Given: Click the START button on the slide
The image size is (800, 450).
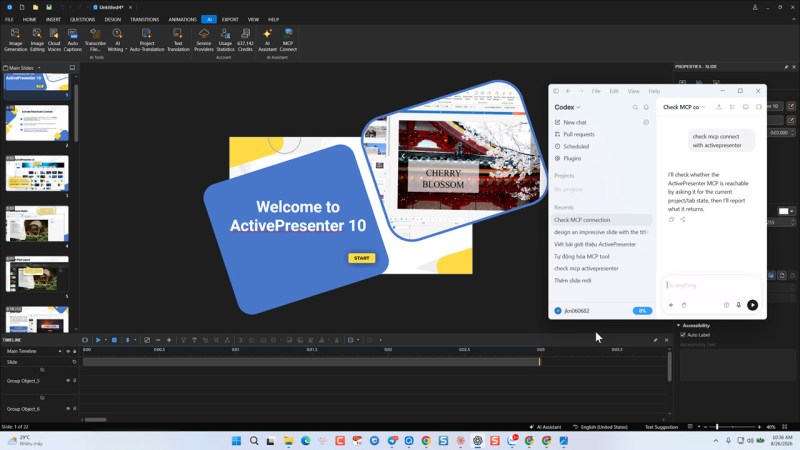Looking at the screenshot, I should pos(362,258).
